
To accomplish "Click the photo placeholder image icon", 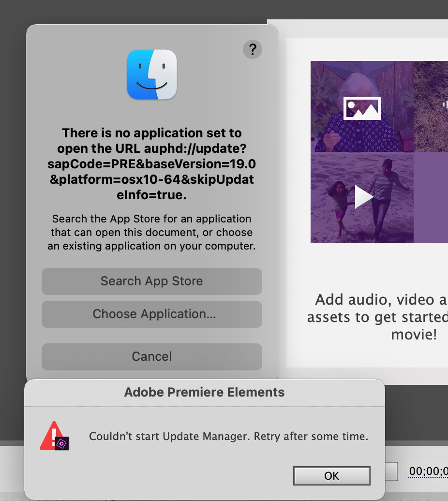I will tap(362, 108).
